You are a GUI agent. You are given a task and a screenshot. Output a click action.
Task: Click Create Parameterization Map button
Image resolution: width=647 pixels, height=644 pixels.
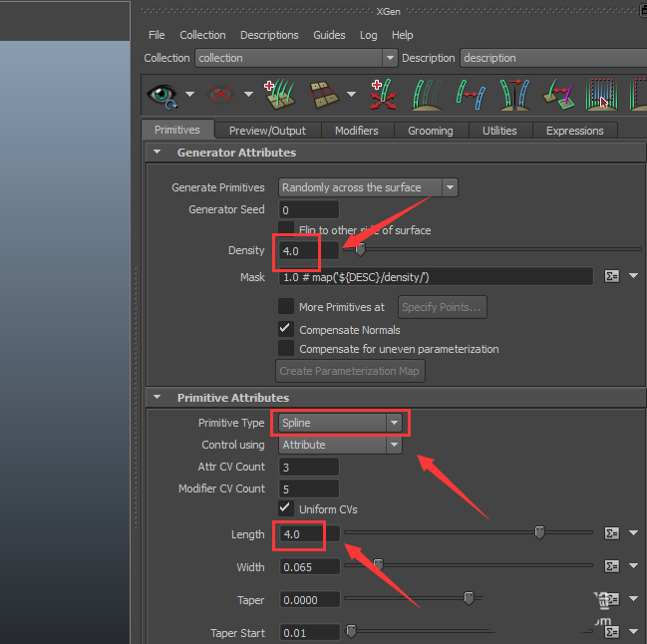coord(350,371)
